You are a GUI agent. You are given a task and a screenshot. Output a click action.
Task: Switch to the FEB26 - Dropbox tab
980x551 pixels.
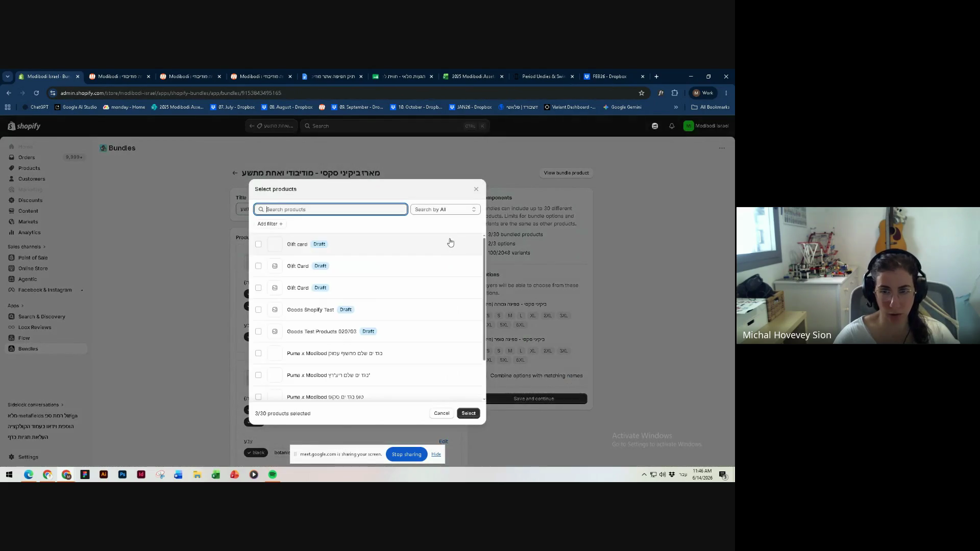click(x=609, y=77)
